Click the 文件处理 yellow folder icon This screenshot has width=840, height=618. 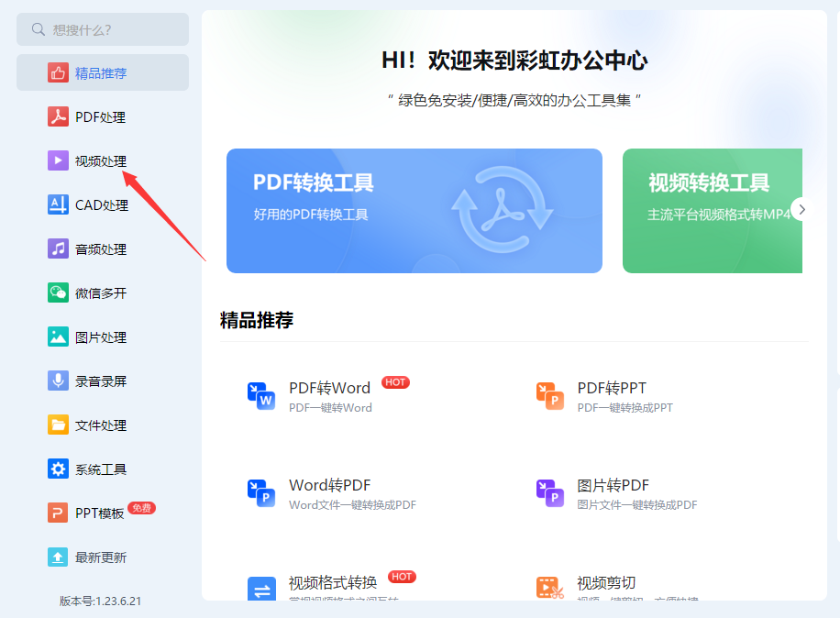pos(58,425)
